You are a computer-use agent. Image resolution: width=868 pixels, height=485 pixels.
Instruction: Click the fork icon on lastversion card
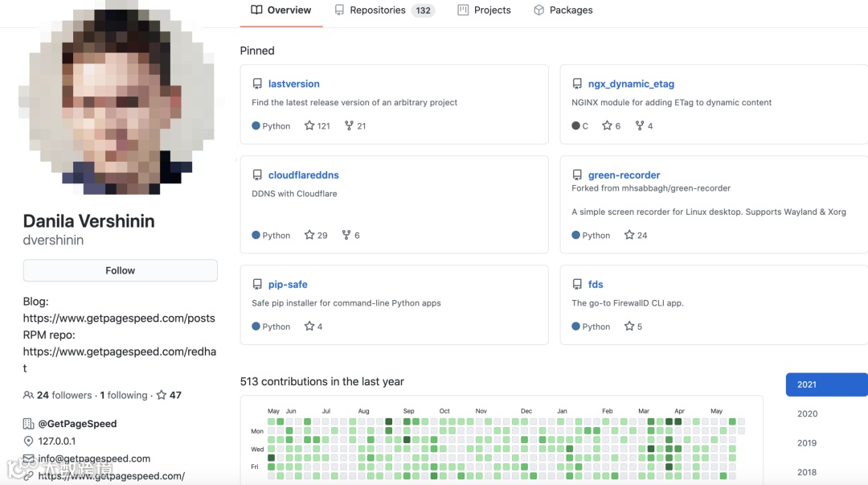click(x=349, y=125)
